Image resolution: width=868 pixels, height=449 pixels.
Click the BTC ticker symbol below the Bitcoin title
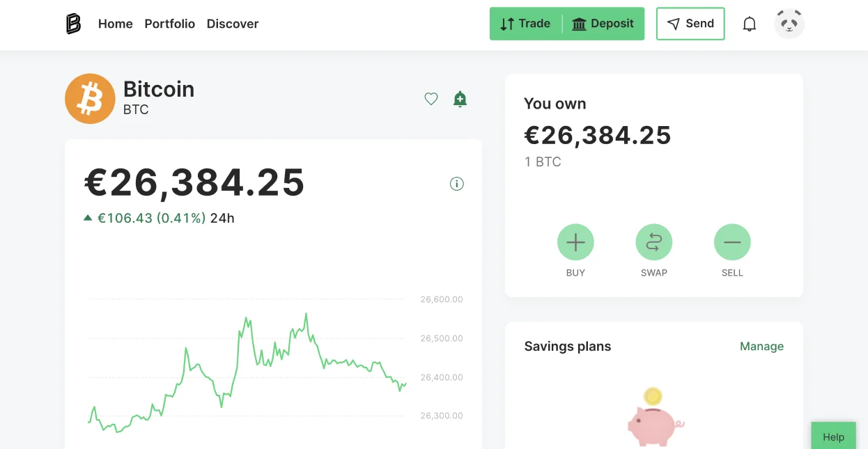pos(136,110)
